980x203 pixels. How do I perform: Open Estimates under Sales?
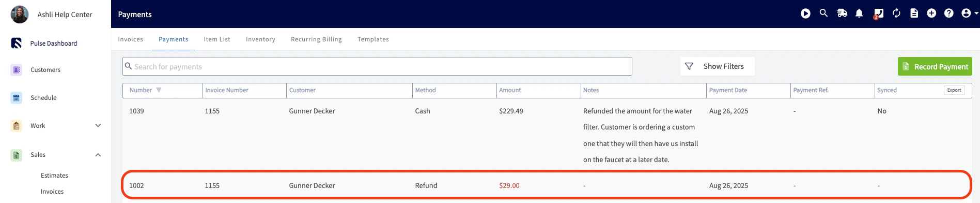click(x=54, y=176)
